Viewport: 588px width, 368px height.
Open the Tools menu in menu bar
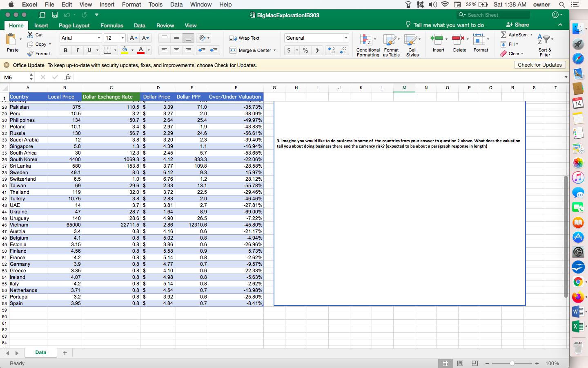pyautogui.click(x=155, y=4)
